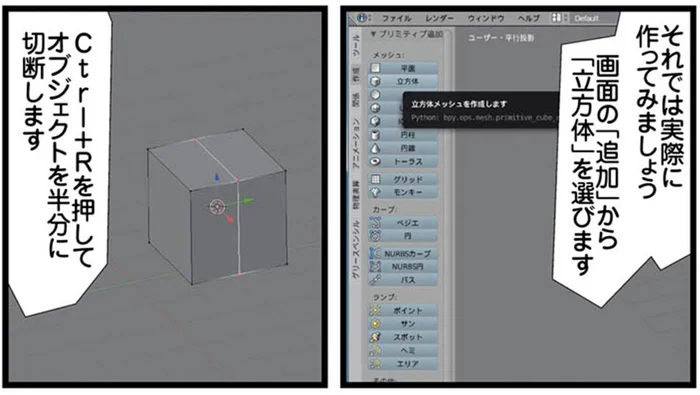Click the blue Z axis manipulator arrow
Viewport: 700px width, 395px height.
coord(217,178)
